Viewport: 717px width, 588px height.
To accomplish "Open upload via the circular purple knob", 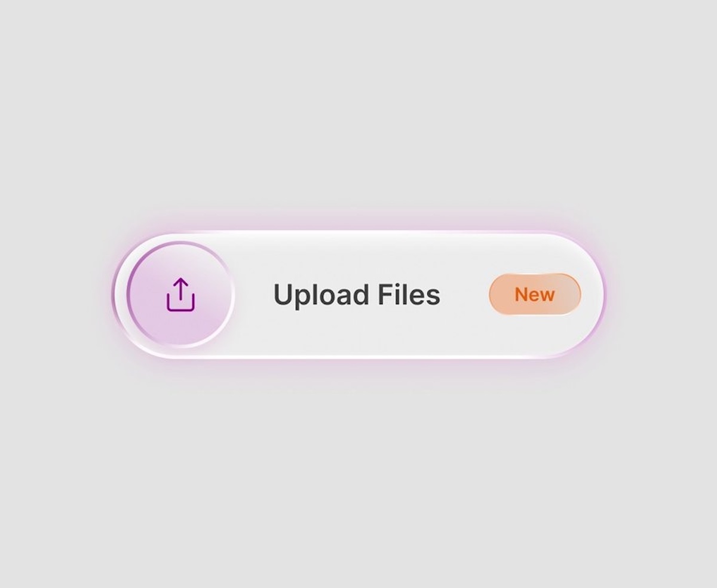I will pos(180,295).
